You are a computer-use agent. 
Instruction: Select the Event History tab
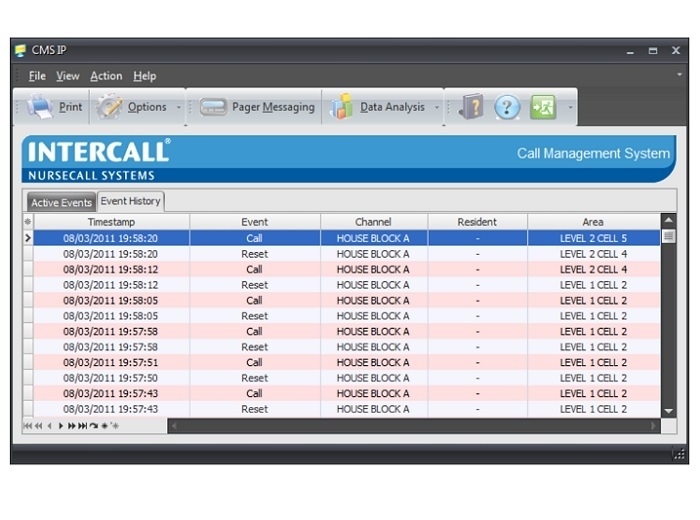(130, 201)
